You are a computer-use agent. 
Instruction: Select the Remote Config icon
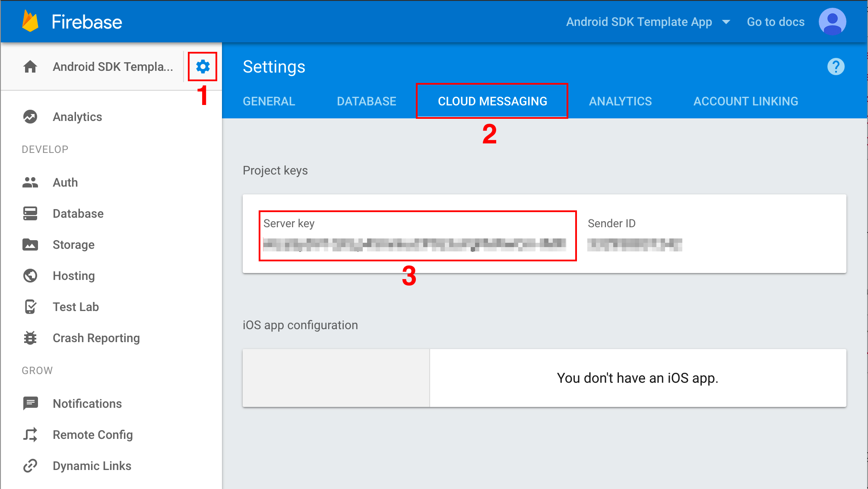30,435
